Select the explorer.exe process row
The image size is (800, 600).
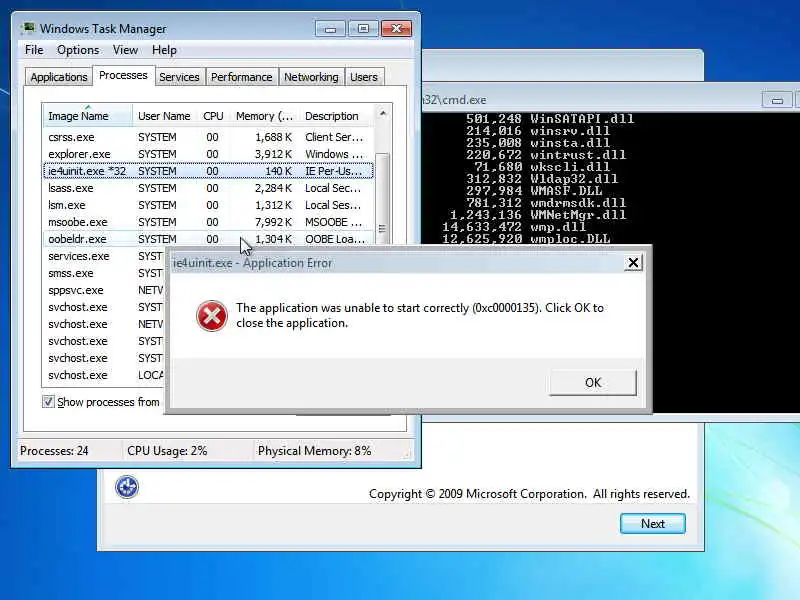pyautogui.click(x=208, y=154)
